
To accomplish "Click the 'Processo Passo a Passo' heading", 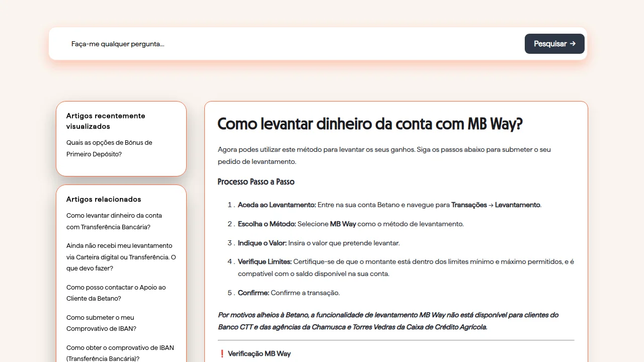I will tap(256, 182).
